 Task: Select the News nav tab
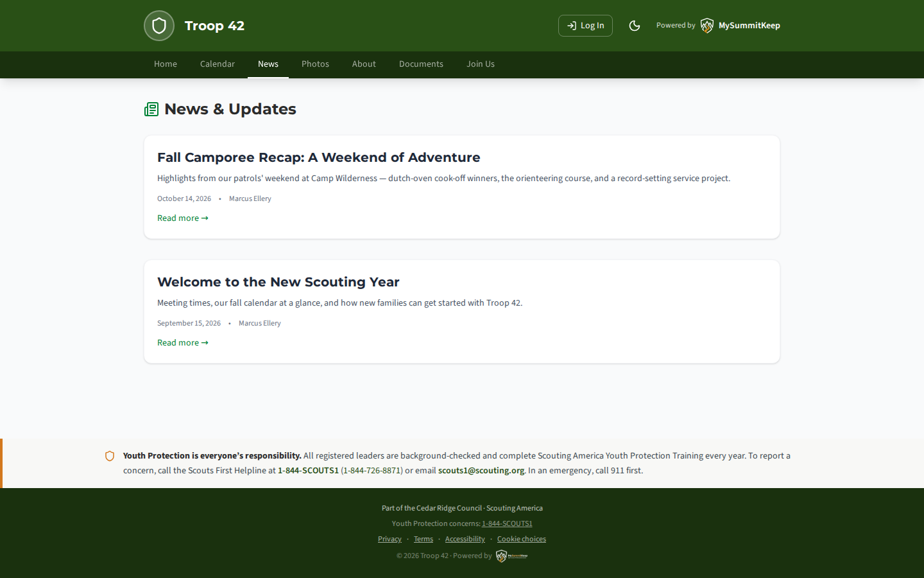(268, 64)
